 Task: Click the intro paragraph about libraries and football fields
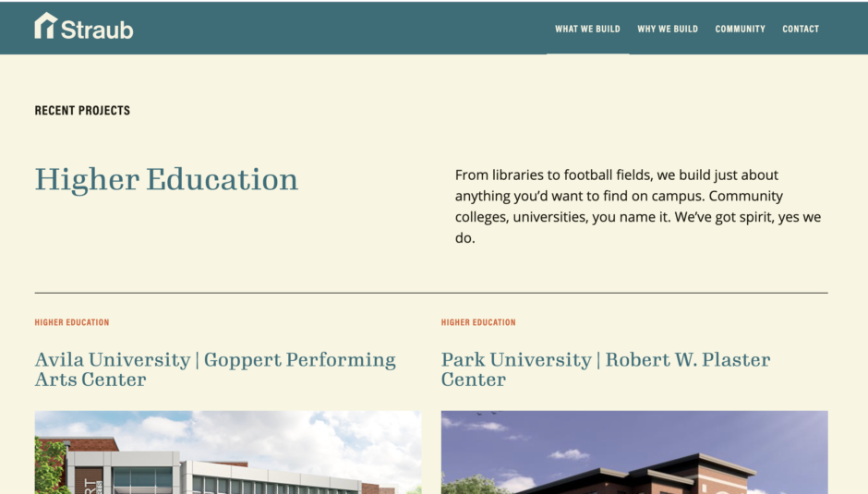pos(638,207)
